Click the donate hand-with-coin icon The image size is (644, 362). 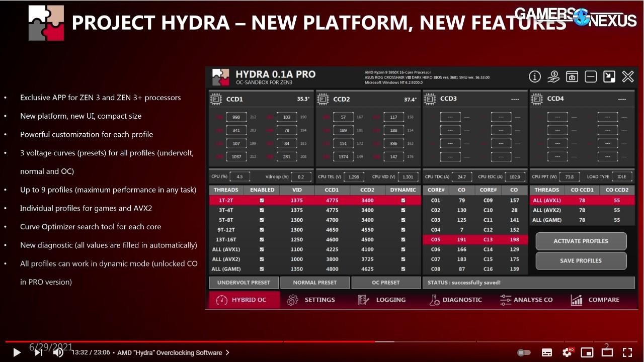(x=553, y=76)
